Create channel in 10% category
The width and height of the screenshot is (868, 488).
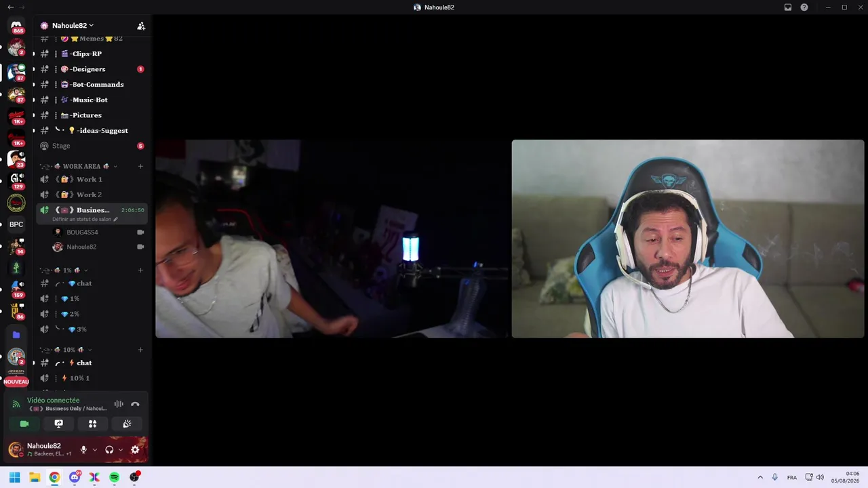(140, 350)
